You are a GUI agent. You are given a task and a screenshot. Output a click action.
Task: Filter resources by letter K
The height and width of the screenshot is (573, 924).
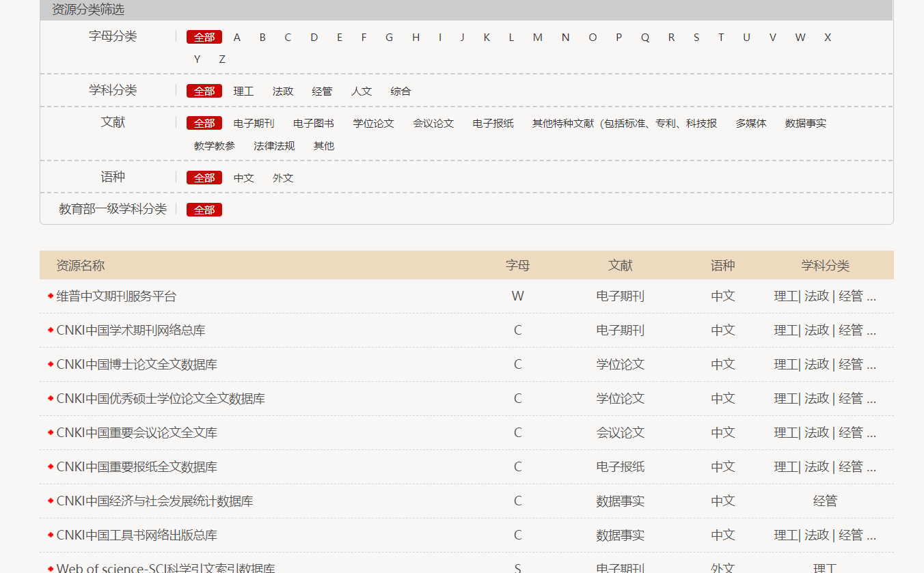[x=487, y=37]
